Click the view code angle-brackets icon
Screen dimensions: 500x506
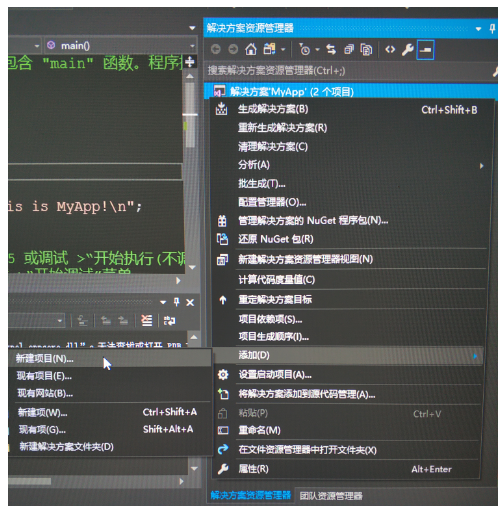[390, 50]
